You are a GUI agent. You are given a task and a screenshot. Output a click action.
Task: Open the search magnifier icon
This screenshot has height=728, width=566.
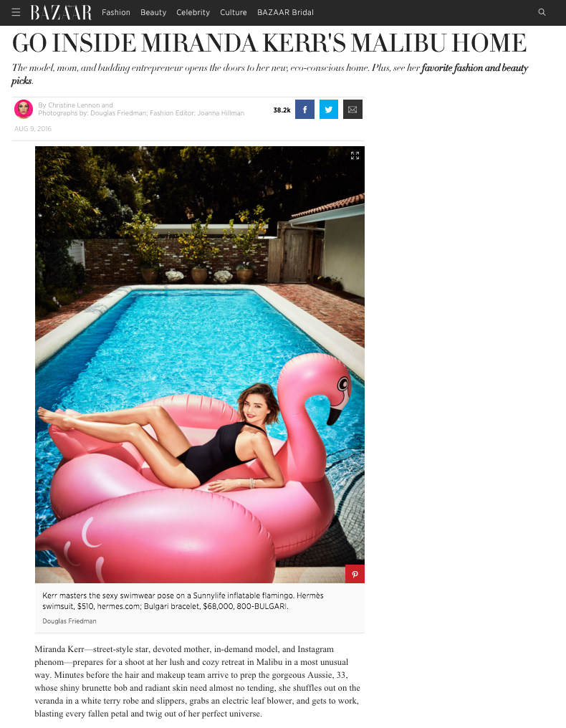542,12
